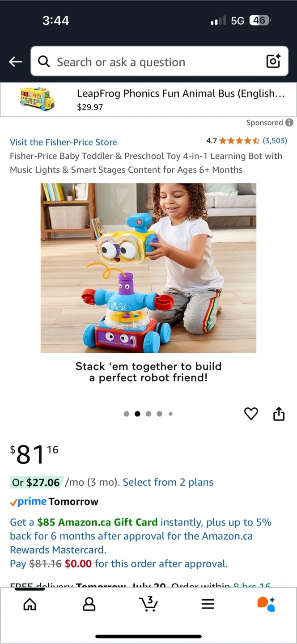Add product to wishlist heart icon

(x=251, y=414)
